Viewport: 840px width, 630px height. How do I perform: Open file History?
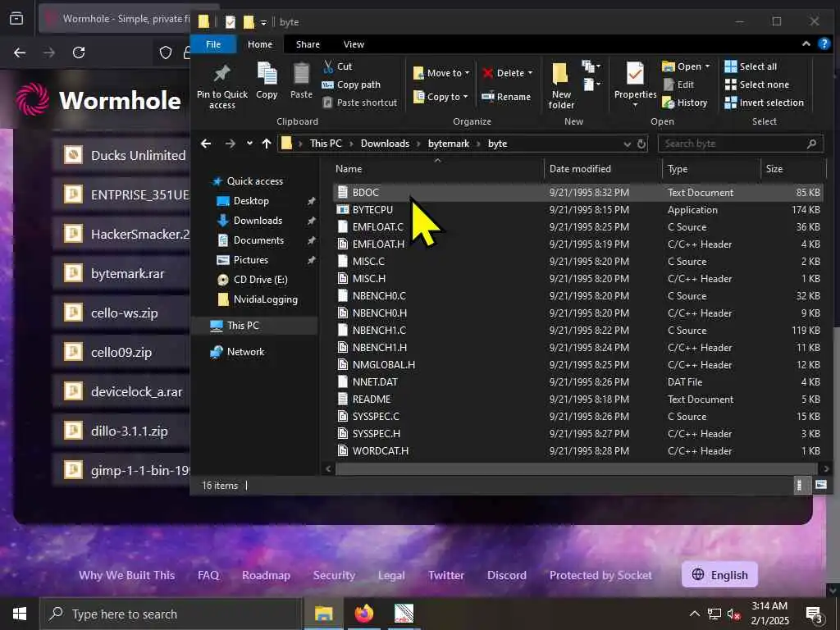(x=685, y=103)
